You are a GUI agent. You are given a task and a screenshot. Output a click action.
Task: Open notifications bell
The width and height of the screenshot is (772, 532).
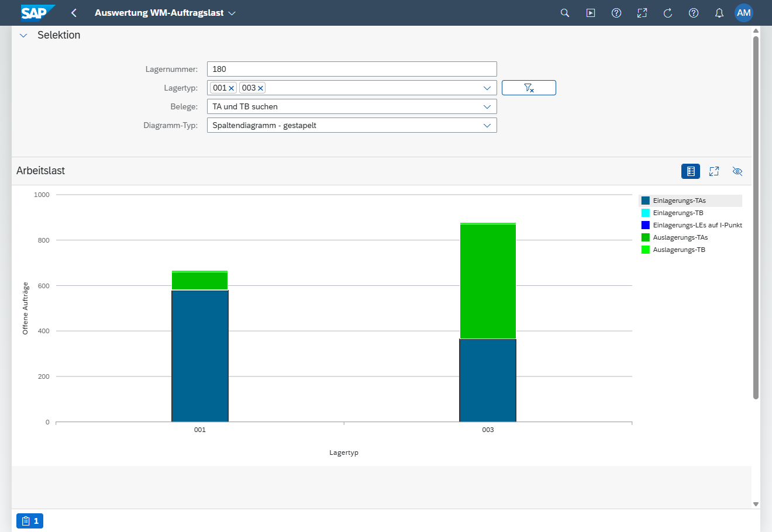[719, 13]
